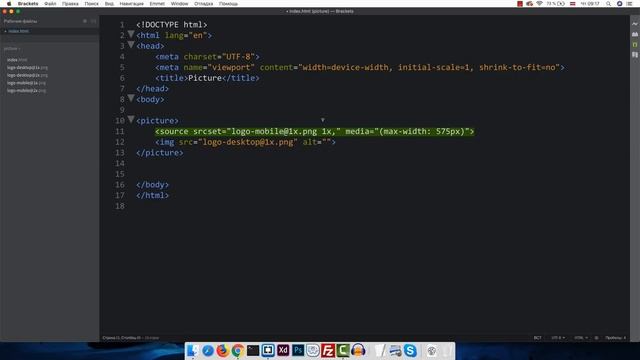Open the green C app in dock
640x360 pixels.
(343, 351)
